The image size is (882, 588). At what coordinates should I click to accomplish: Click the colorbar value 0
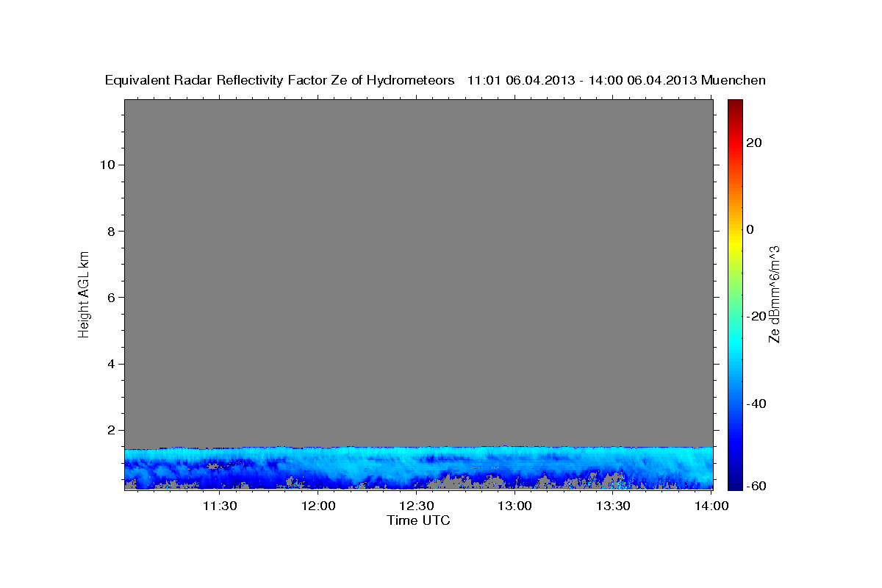pos(751,229)
